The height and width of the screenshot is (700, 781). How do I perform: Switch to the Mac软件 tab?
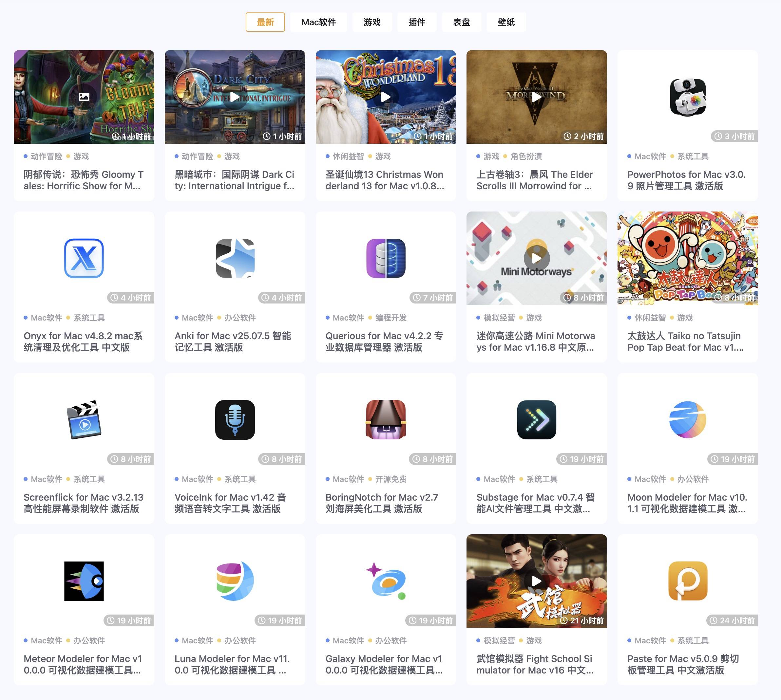318,22
